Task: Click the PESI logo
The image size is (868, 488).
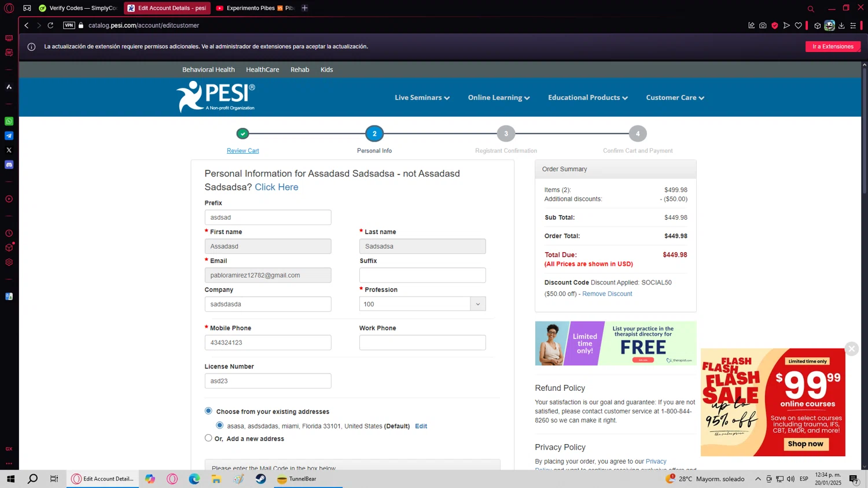Action: [x=215, y=97]
